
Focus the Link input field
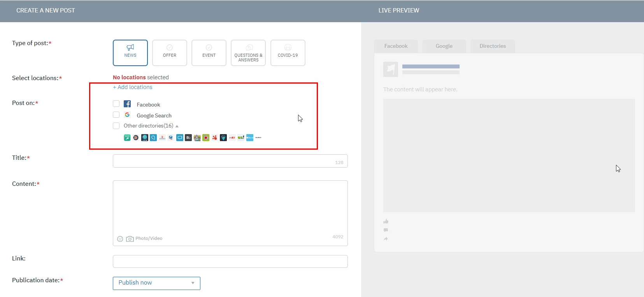click(230, 261)
